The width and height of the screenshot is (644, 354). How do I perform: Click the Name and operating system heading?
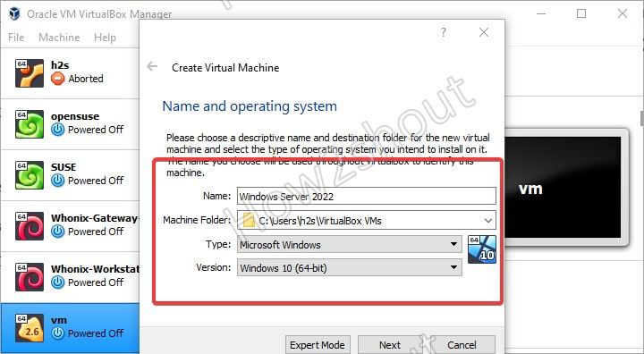[x=250, y=106]
